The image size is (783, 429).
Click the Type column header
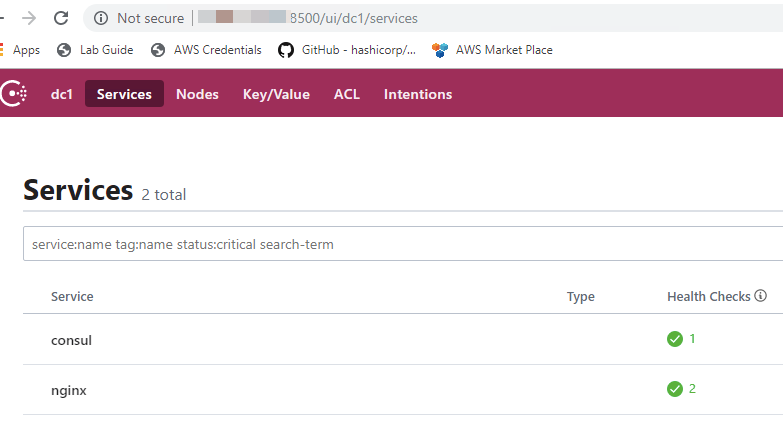point(580,297)
